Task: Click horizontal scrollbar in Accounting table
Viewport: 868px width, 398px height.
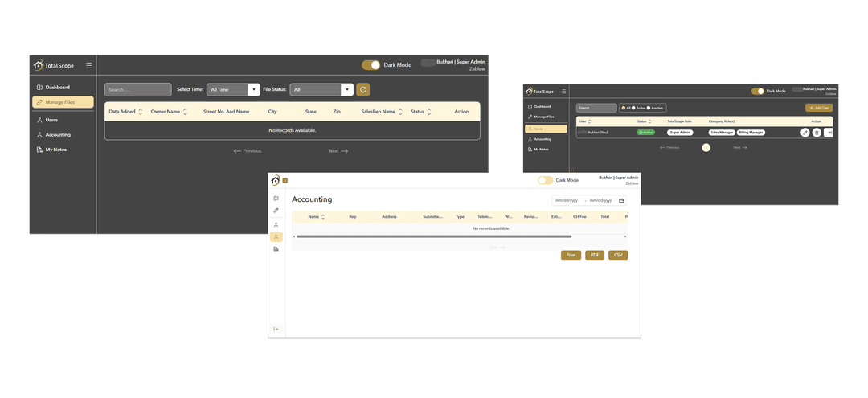Action: coord(434,236)
